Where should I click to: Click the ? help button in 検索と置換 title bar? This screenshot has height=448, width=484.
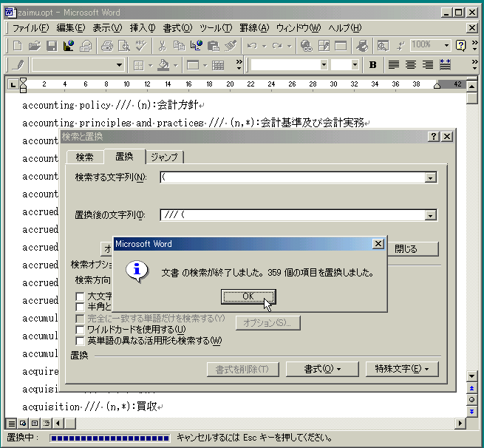(433, 137)
